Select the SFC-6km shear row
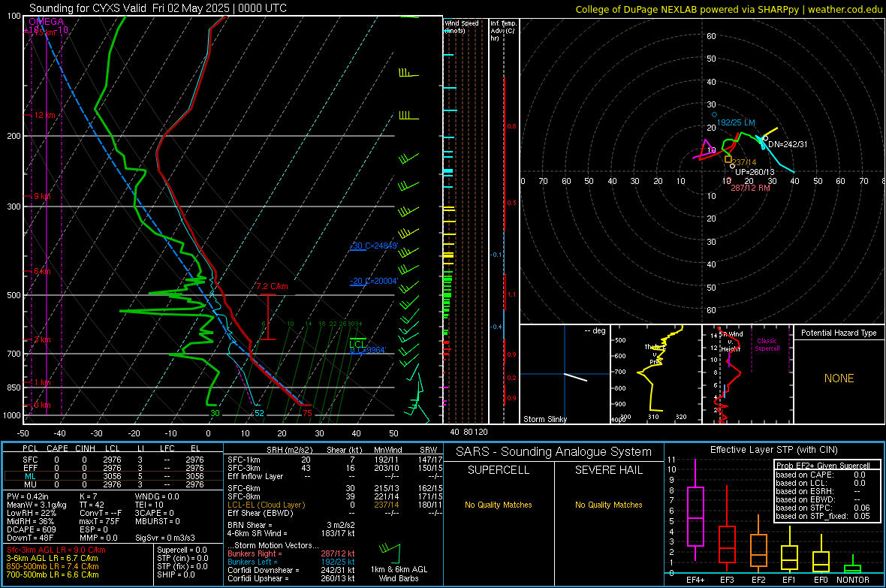 coord(335,488)
